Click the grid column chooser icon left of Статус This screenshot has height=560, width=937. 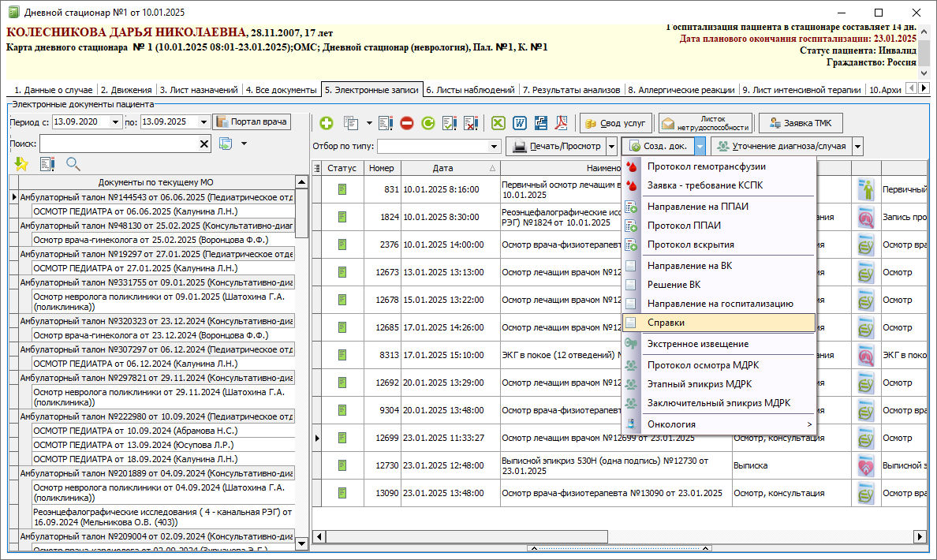pos(317,169)
